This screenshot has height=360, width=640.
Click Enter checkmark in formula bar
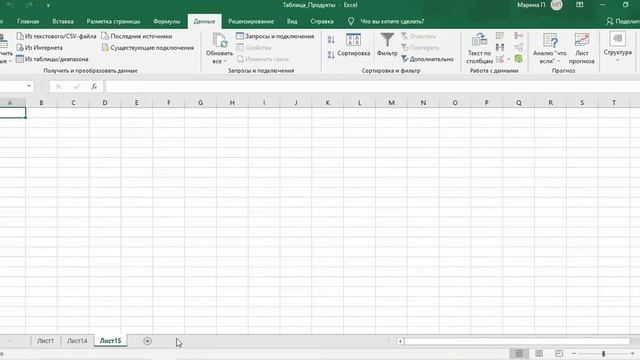(76, 87)
